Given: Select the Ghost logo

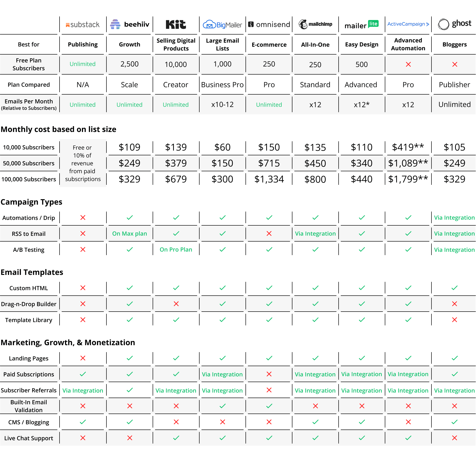Looking at the screenshot, I should [454, 24].
